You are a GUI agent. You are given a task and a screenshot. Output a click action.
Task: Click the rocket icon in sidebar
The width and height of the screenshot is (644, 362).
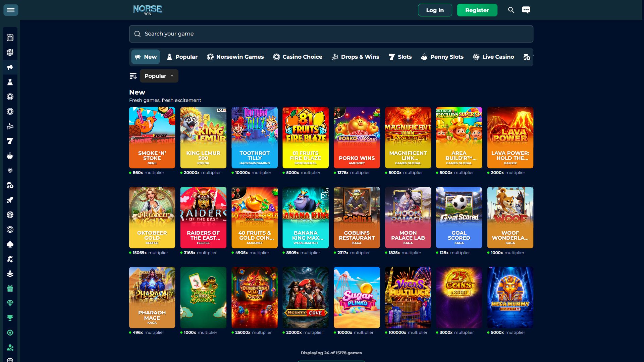tap(10, 200)
